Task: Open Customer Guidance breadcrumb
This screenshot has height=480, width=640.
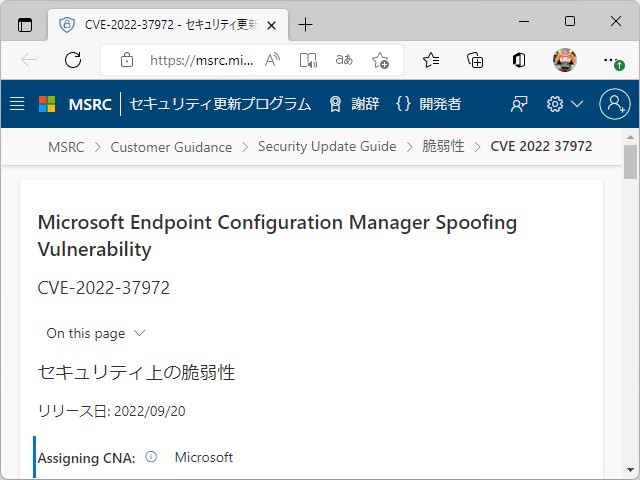Action: pyautogui.click(x=171, y=147)
